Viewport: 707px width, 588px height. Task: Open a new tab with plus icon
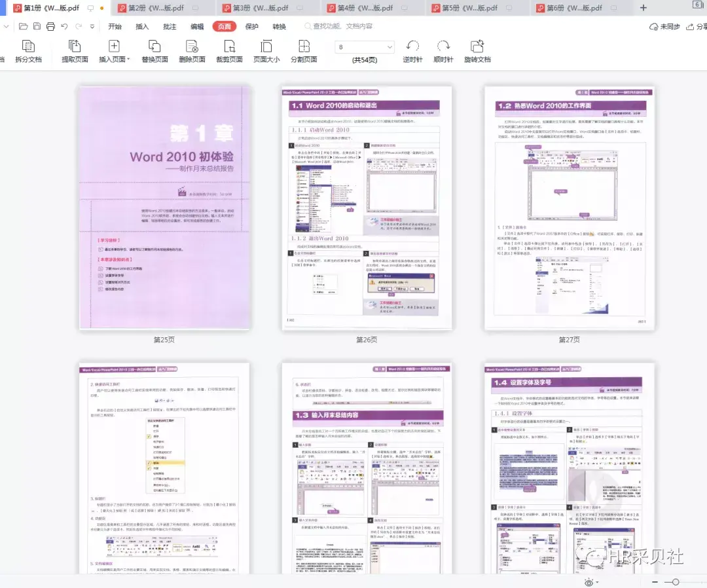pyautogui.click(x=644, y=8)
